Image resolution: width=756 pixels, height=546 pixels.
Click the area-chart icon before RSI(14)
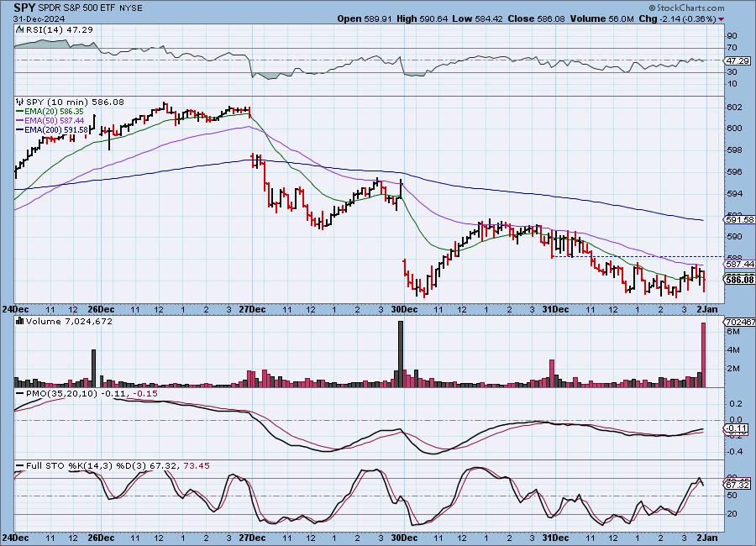point(20,29)
